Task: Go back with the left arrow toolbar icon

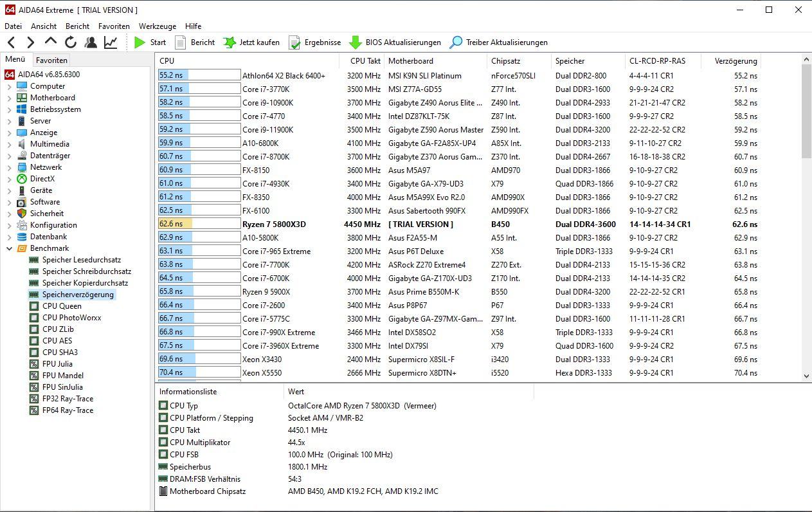Action: [x=11, y=42]
